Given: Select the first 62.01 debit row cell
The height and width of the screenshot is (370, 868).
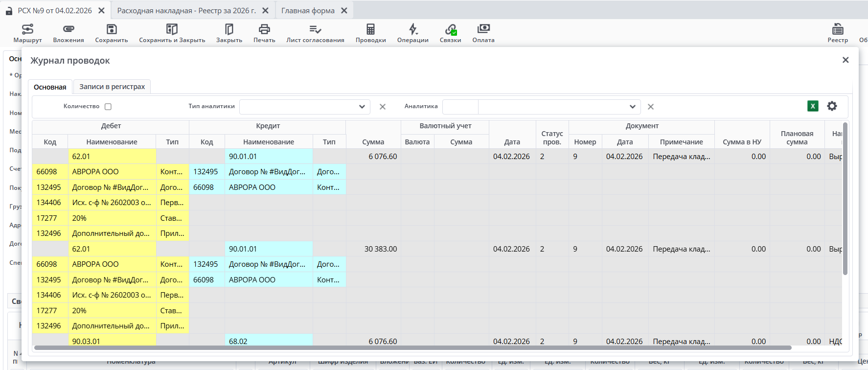Looking at the screenshot, I should (112, 157).
